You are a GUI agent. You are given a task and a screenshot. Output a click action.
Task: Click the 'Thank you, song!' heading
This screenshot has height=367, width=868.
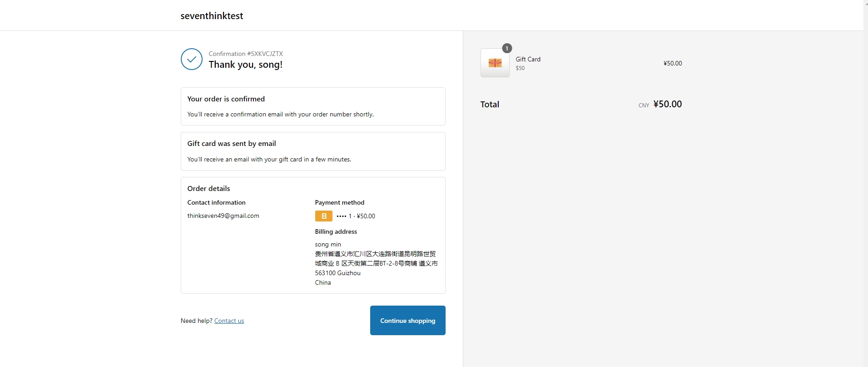245,65
